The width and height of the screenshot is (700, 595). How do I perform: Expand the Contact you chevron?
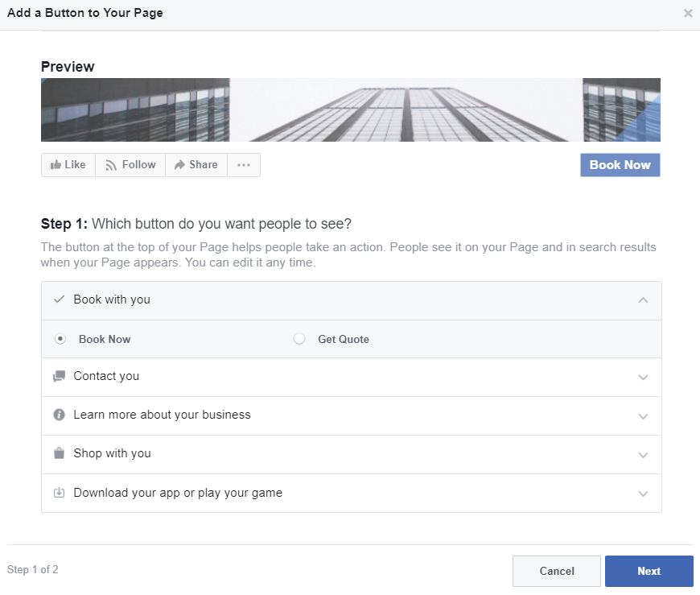[643, 378]
